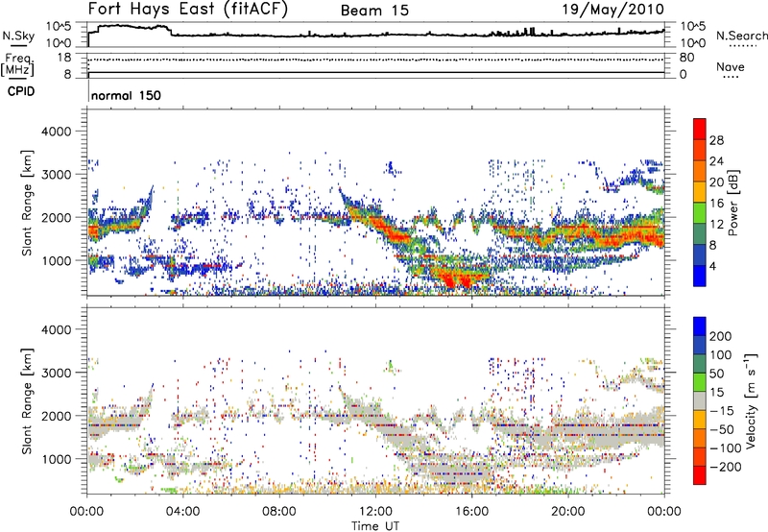
Task: Click the '16' tick on Power colorbar
Action: 716,204
